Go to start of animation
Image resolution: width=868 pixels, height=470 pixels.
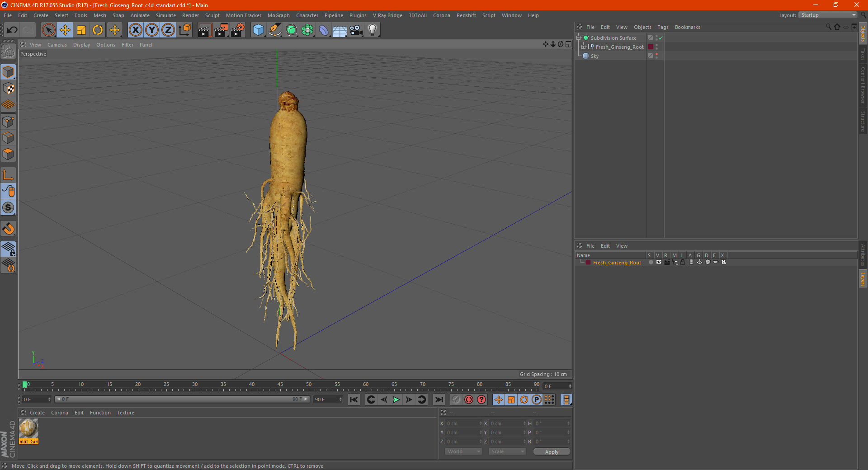[354, 399]
